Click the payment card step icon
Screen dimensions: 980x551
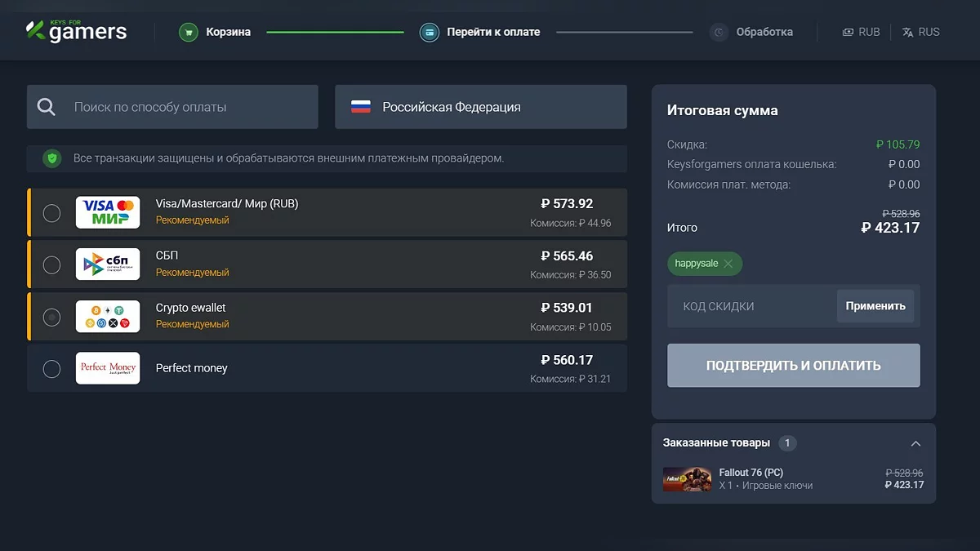[x=429, y=33]
